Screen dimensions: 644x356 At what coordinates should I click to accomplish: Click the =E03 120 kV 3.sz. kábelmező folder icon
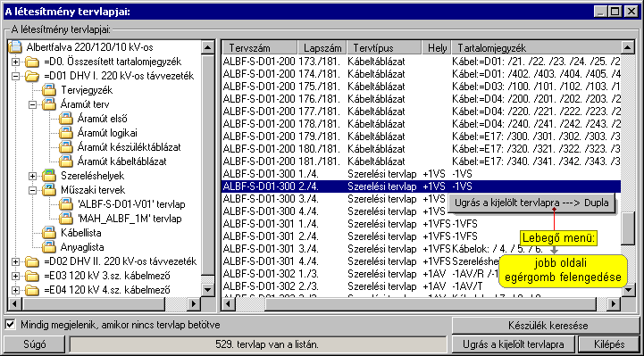[x=31, y=276]
